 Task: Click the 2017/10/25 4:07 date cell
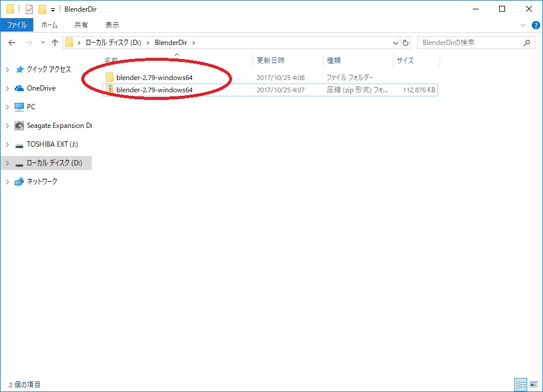pos(281,91)
